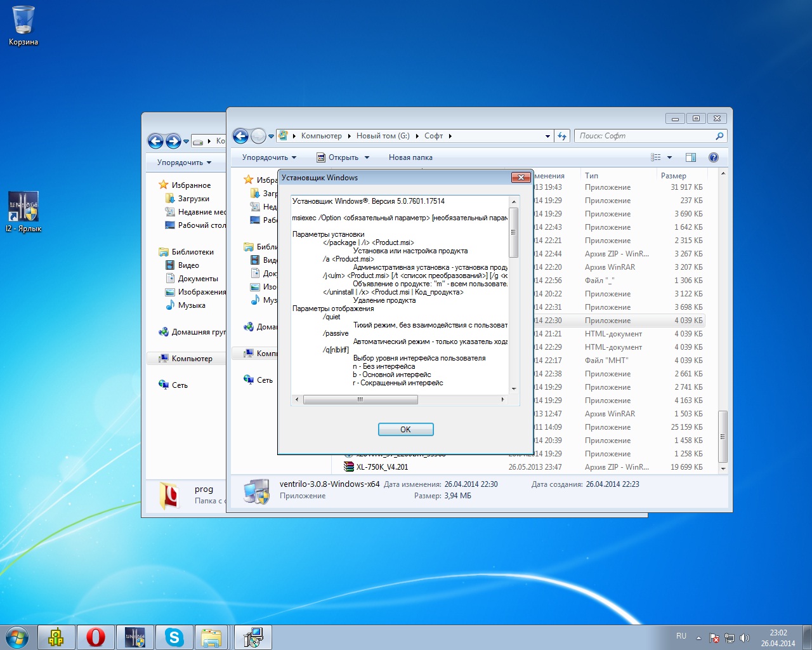The height and width of the screenshot is (650, 812).
Task: Click the Explorer help question-mark icon
Action: tap(713, 157)
